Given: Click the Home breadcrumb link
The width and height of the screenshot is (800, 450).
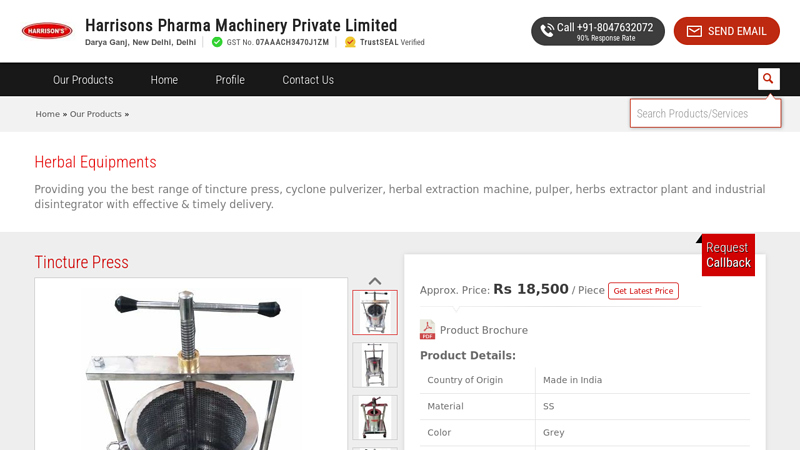Looking at the screenshot, I should pos(48,114).
